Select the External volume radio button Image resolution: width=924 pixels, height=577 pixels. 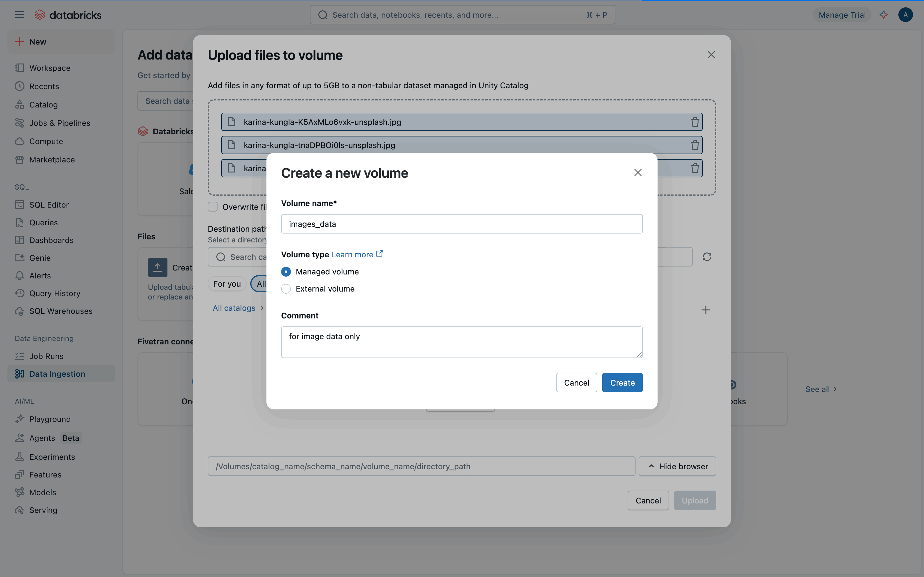click(286, 289)
